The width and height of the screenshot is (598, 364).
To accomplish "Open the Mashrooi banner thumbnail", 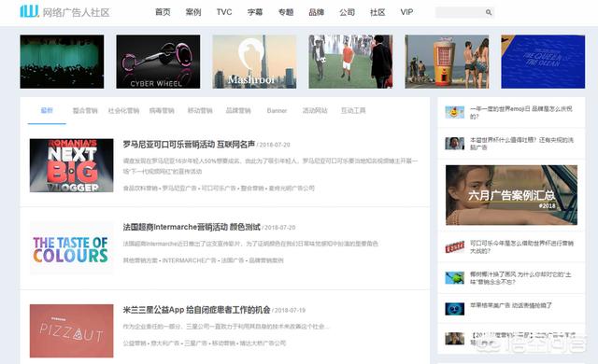I will coord(254,62).
